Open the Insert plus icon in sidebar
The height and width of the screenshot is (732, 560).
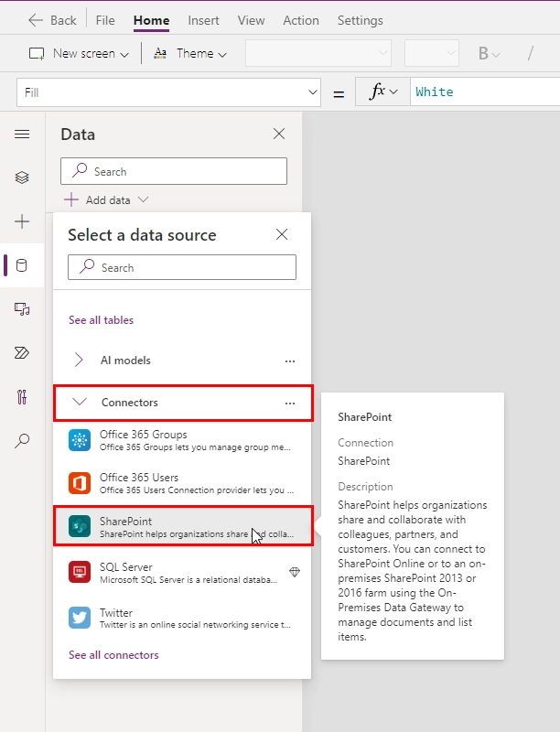tap(22, 221)
